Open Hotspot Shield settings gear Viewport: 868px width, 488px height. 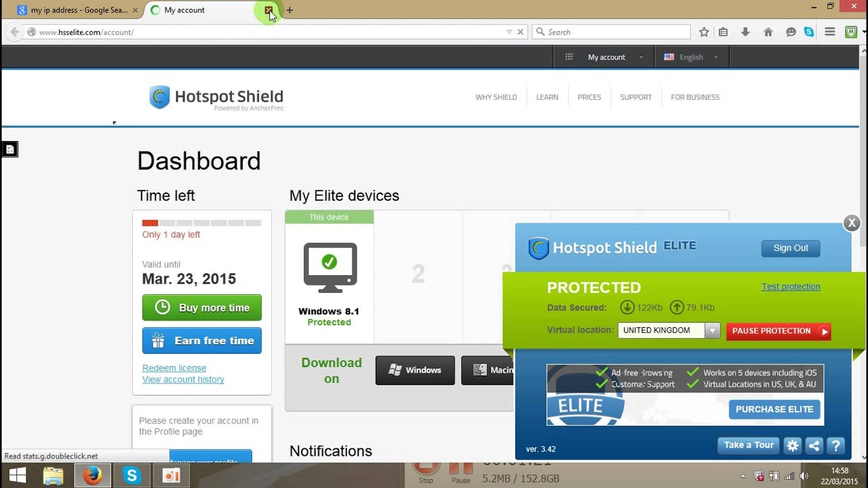tap(792, 445)
